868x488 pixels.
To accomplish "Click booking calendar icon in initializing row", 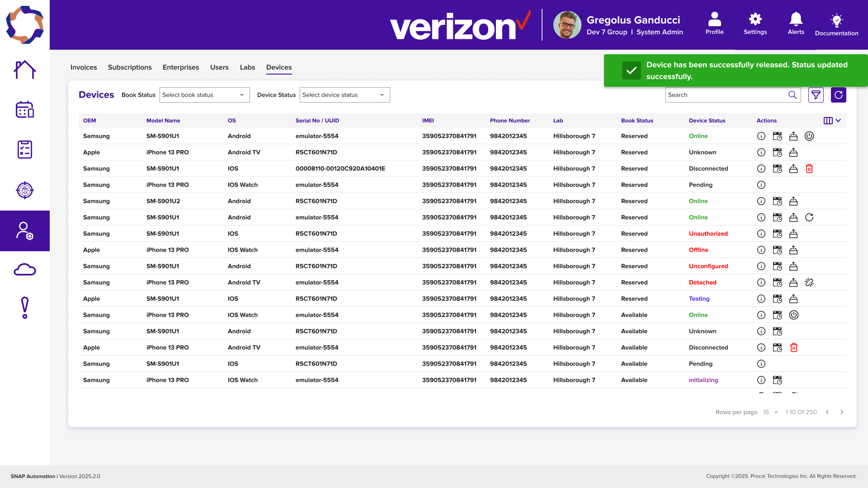I will [x=777, y=380].
